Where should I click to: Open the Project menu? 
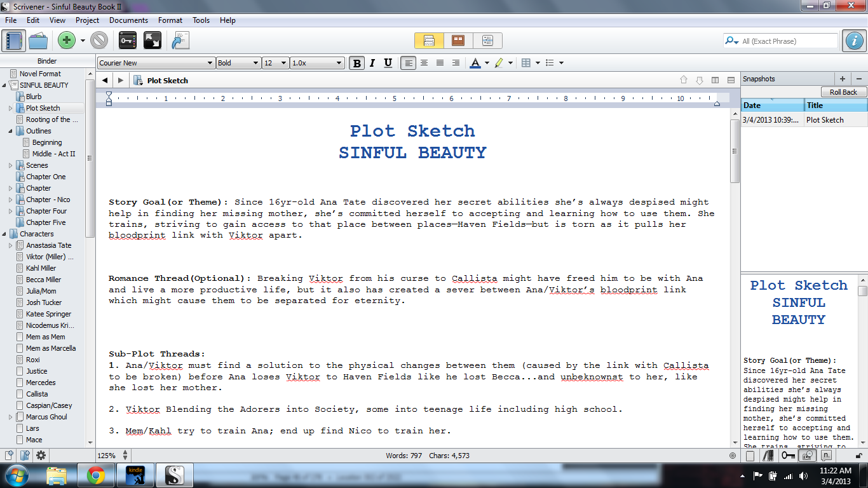[88, 20]
